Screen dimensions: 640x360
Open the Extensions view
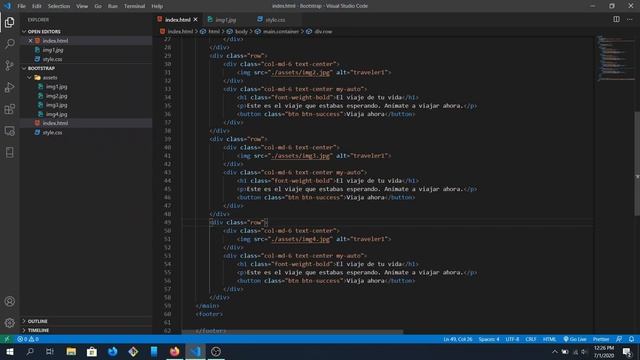(x=9, y=109)
